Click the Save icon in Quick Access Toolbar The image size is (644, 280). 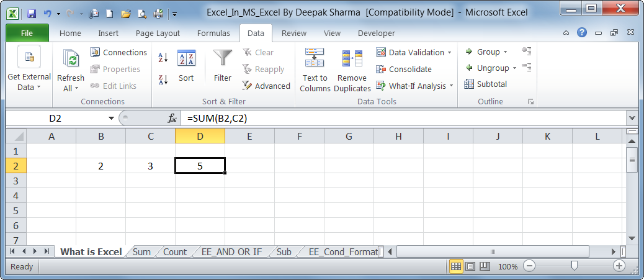pyautogui.click(x=32, y=14)
